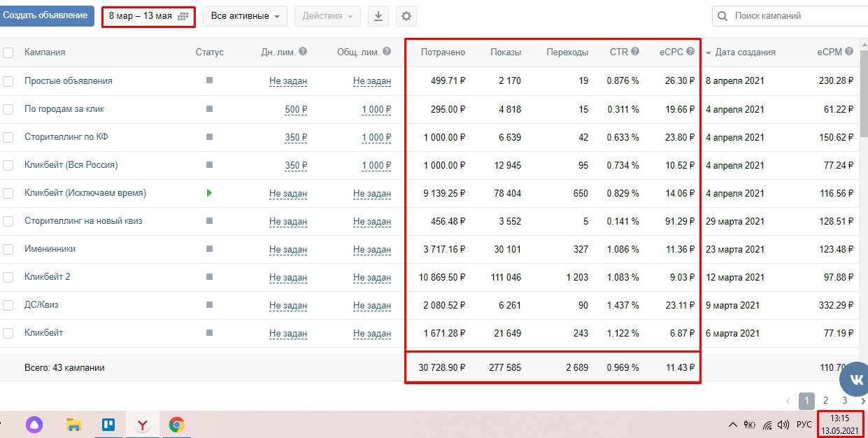Click help icon next to Дн. лим.
868x438 pixels.
point(302,52)
